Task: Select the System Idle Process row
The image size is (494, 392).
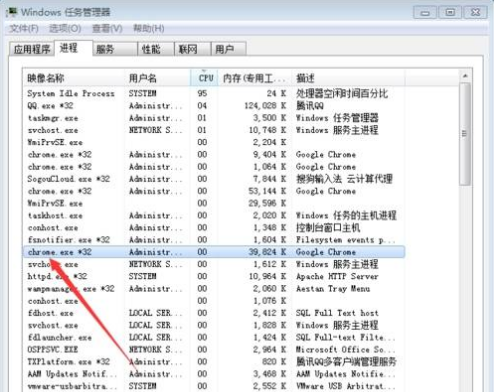Action: point(214,93)
